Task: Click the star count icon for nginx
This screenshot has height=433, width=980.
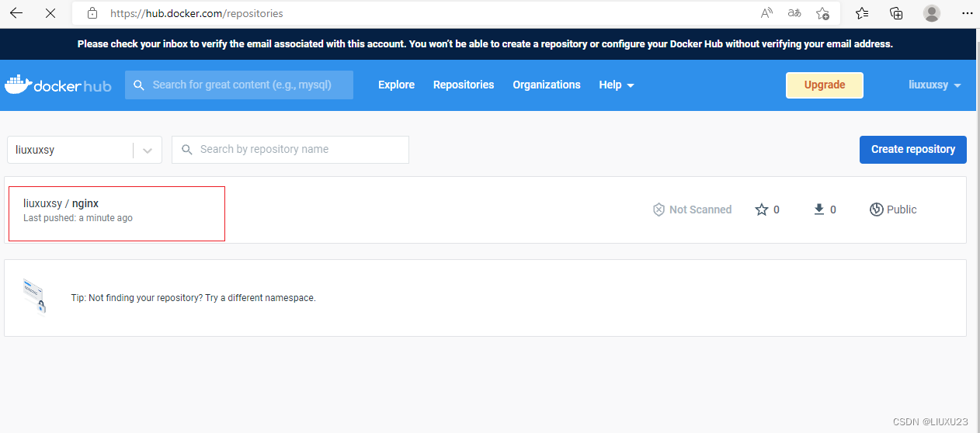Action: 762,210
